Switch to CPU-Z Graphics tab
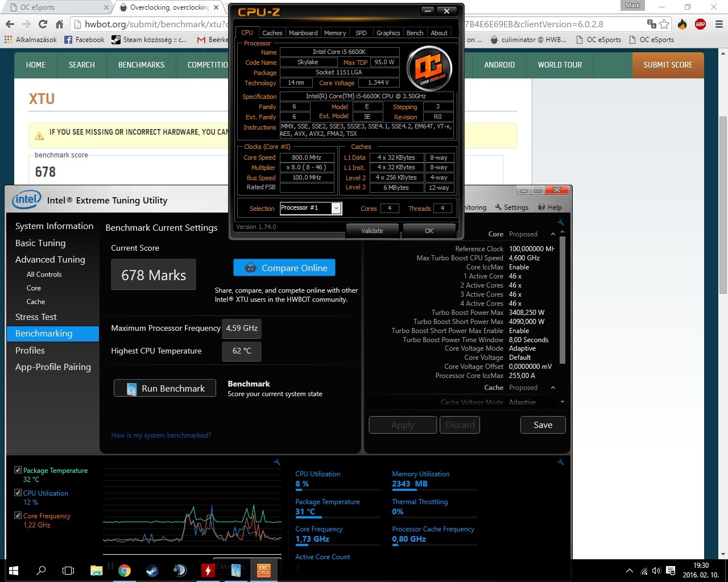This screenshot has height=582, width=728. [x=388, y=33]
